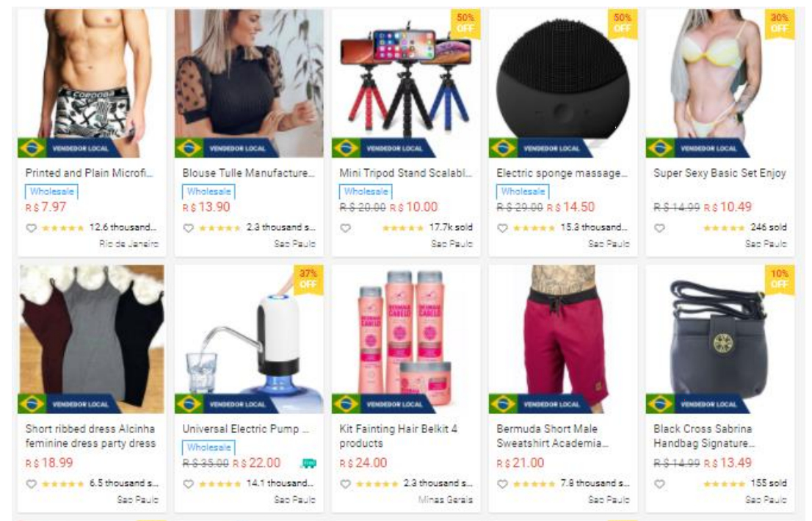Select the Wholesale label on Universal Electric Pump
The width and height of the screenshot is (812, 521).
point(209,448)
